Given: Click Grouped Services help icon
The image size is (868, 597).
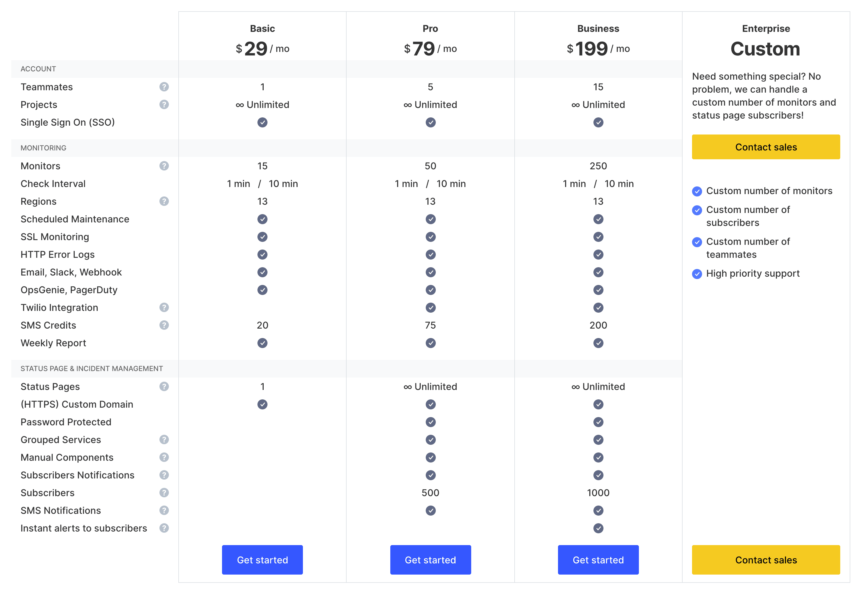Looking at the screenshot, I should click(164, 439).
